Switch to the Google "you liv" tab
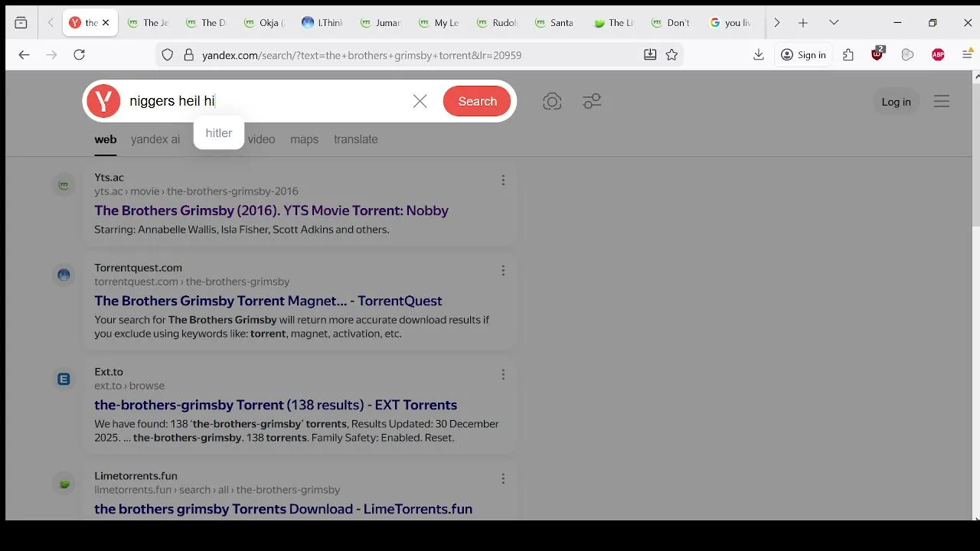Image resolution: width=980 pixels, height=551 pixels. (730, 23)
